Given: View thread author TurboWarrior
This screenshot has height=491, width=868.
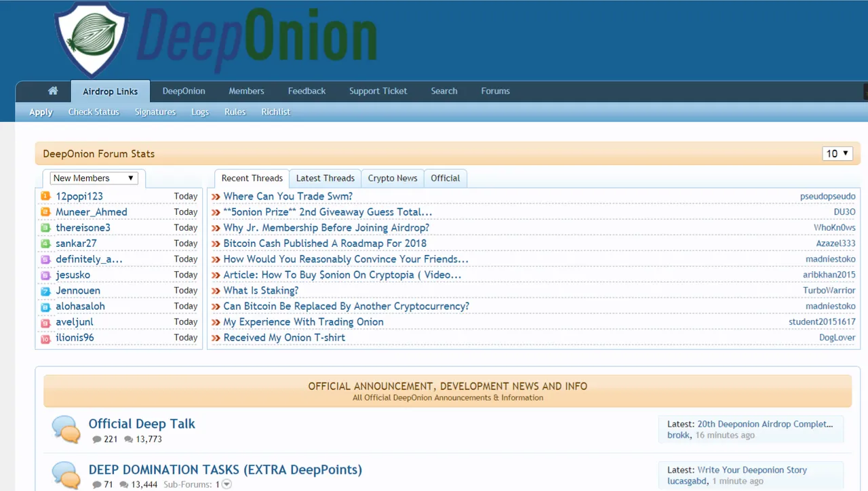Looking at the screenshot, I should 829,290.
